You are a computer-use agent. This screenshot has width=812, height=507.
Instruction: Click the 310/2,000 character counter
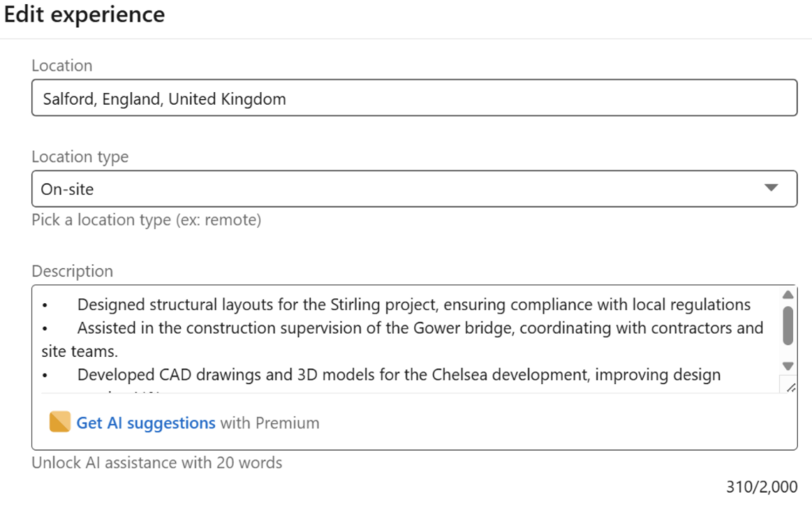pos(761,486)
